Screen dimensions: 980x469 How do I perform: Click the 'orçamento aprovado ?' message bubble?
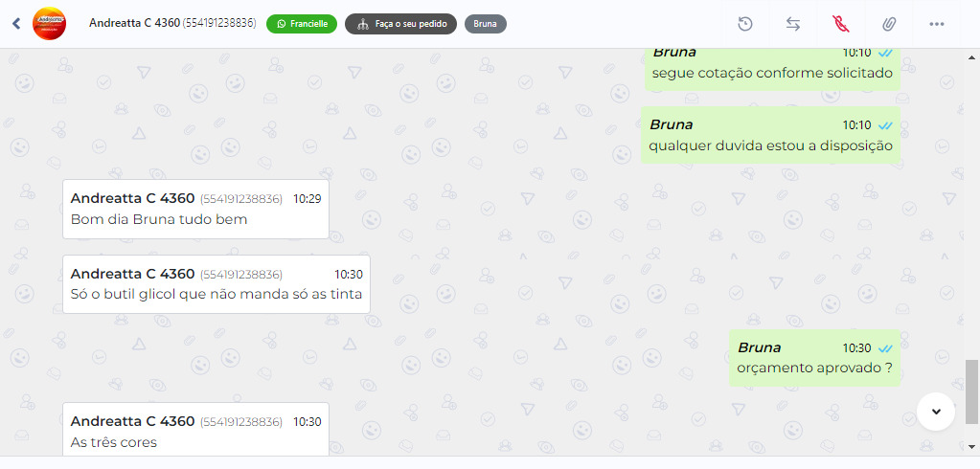click(x=814, y=358)
